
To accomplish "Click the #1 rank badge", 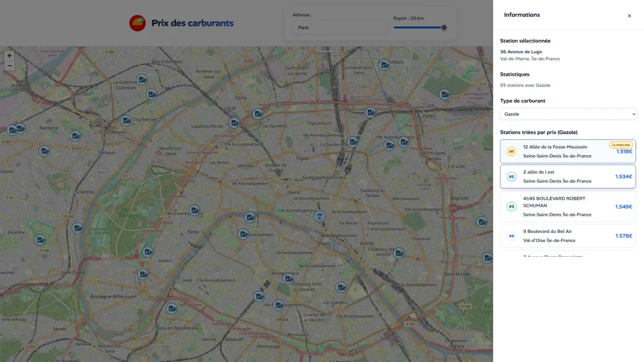I will coord(512,152).
